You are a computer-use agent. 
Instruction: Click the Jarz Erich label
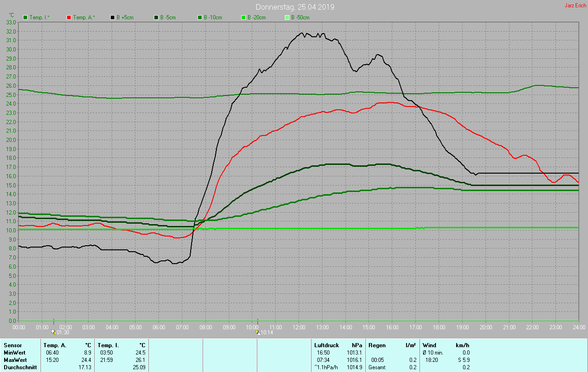tap(575, 6)
